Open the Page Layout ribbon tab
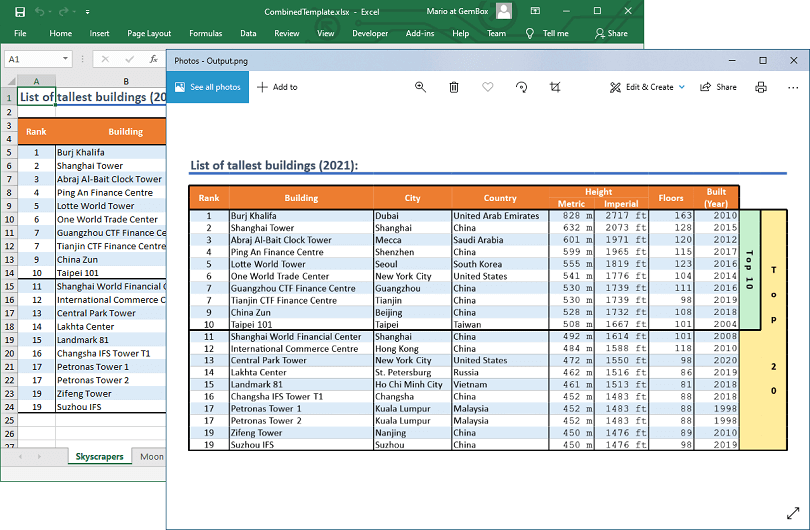 (149, 33)
